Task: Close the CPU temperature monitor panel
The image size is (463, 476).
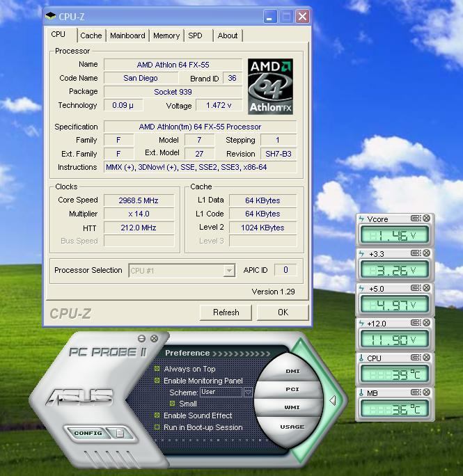Action: pos(427,357)
